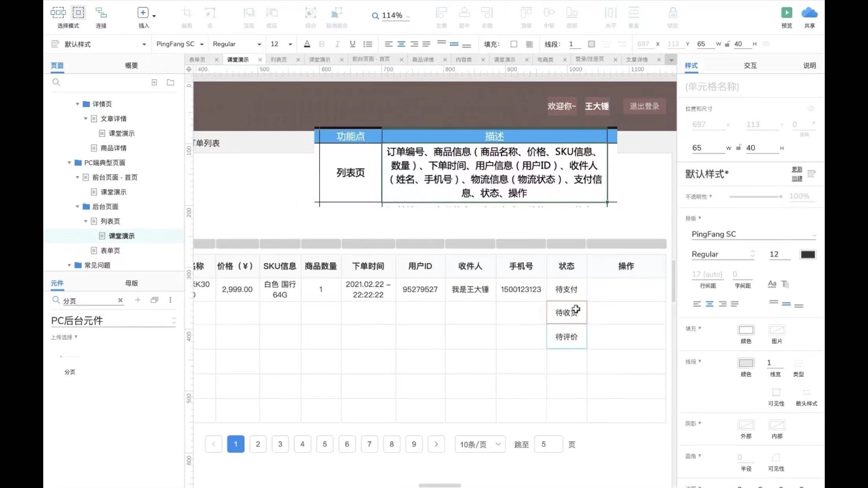
Task: Switch to the 母版 tab
Action: click(131, 283)
